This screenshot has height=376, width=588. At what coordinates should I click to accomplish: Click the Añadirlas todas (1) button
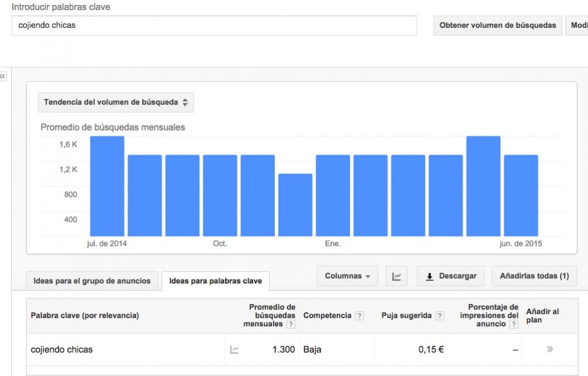click(x=534, y=276)
